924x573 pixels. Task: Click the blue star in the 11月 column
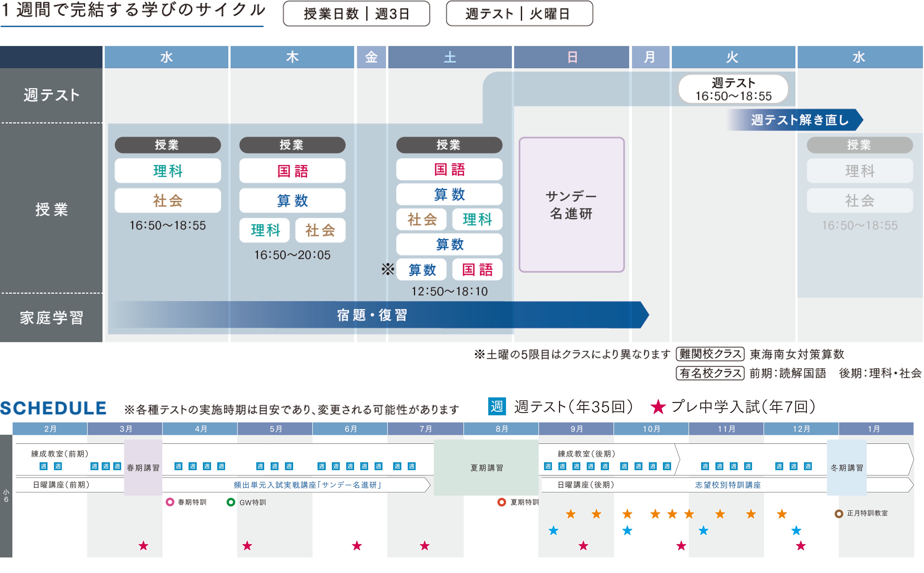pyautogui.click(x=703, y=530)
